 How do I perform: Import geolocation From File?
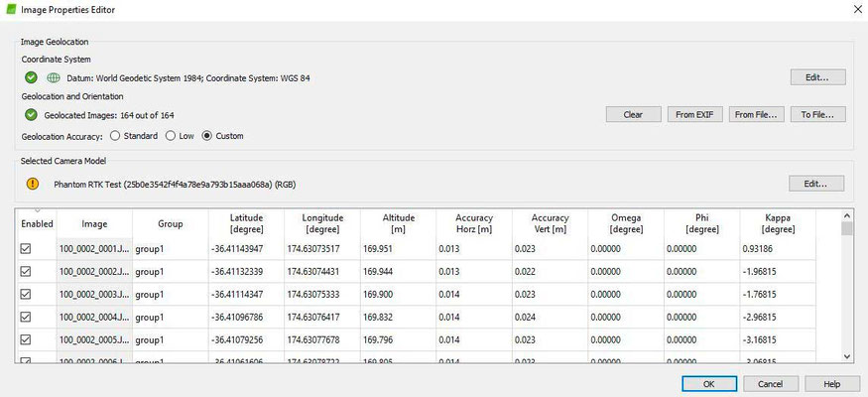pos(756,114)
